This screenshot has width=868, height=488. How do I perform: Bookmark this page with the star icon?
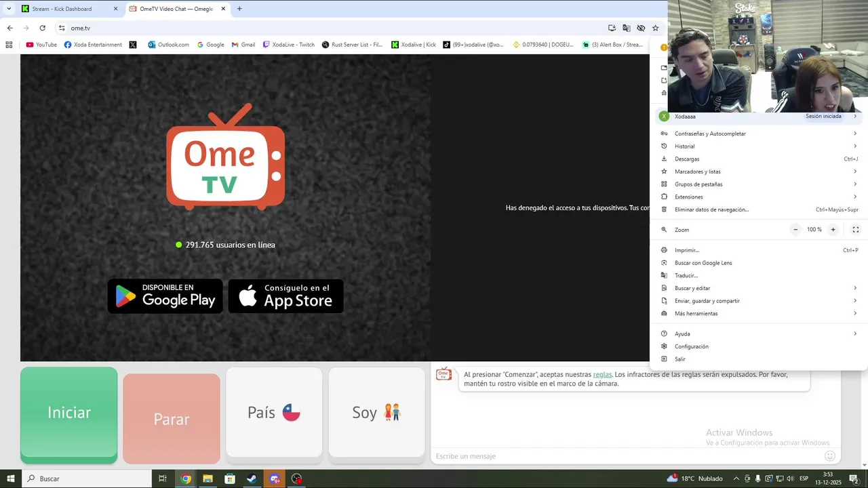(655, 28)
